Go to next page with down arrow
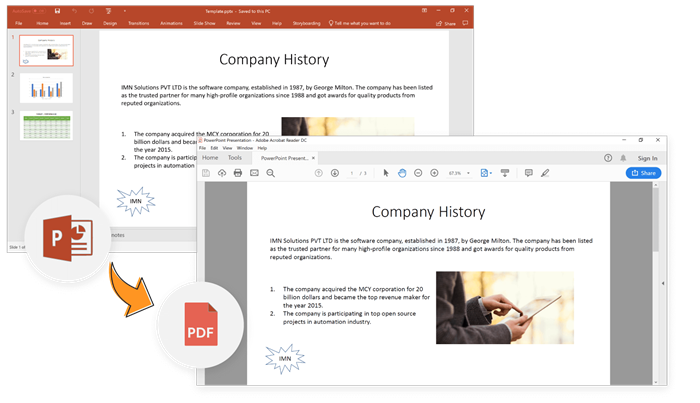 point(335,173)
